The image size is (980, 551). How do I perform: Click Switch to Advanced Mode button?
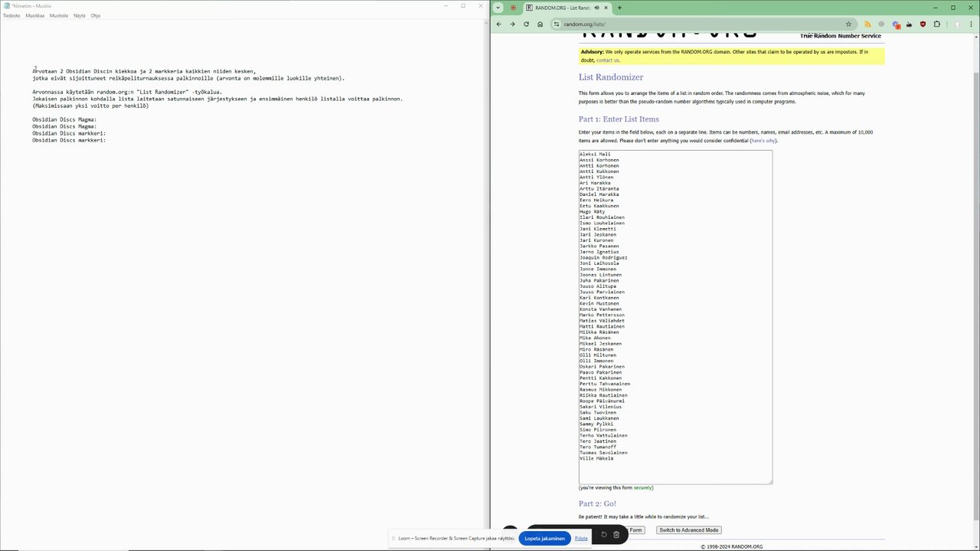click(688, 530)
